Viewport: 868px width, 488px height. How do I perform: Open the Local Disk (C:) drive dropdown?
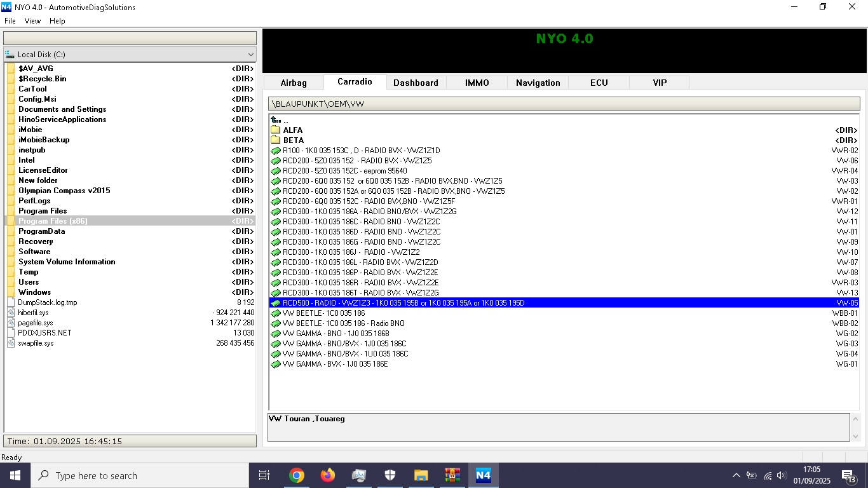[x=250, y=55]
